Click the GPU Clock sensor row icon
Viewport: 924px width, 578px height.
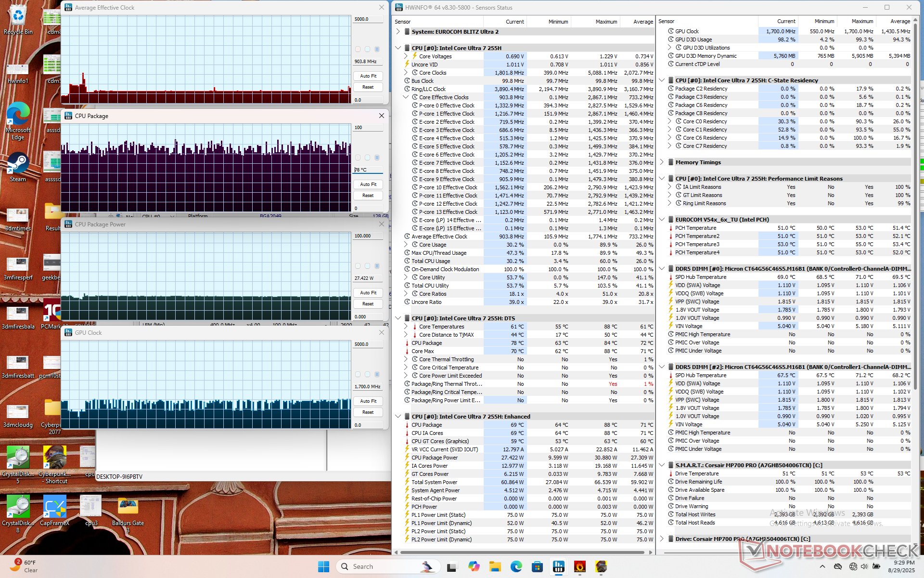point(671,31)
